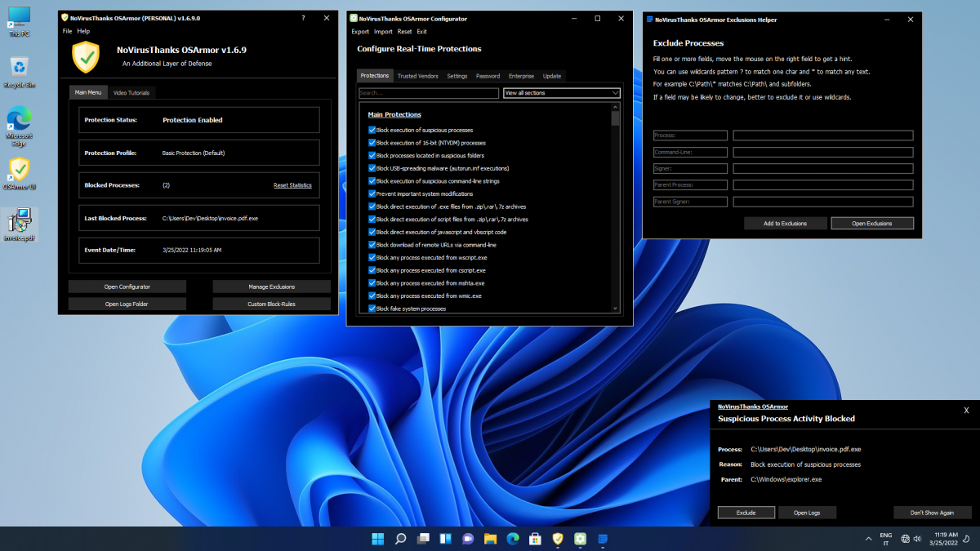980x551 pixels.
Task: Switch to the Enterprise tab
Action: click(x=521, y=76)
